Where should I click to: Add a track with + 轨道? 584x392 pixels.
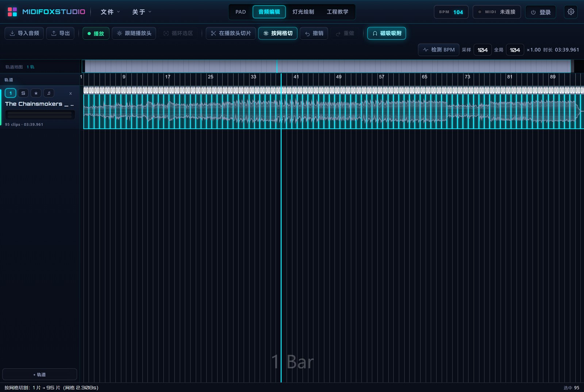pos(39,374)
